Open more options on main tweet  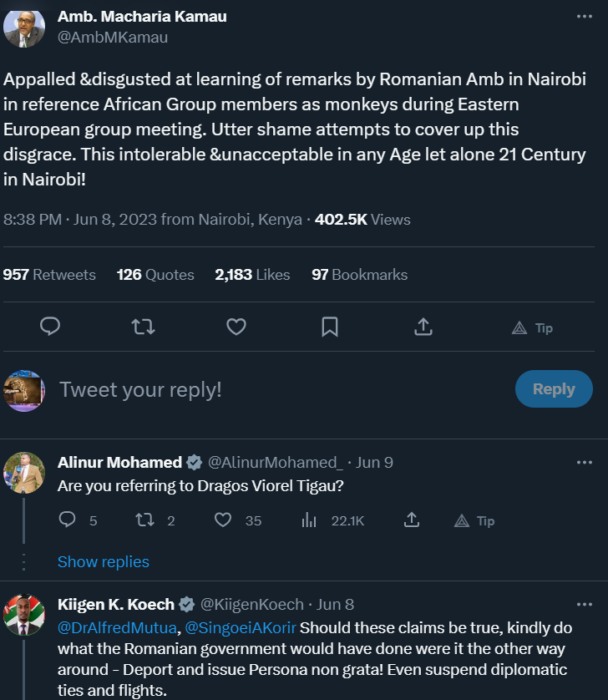click(583, 17)
